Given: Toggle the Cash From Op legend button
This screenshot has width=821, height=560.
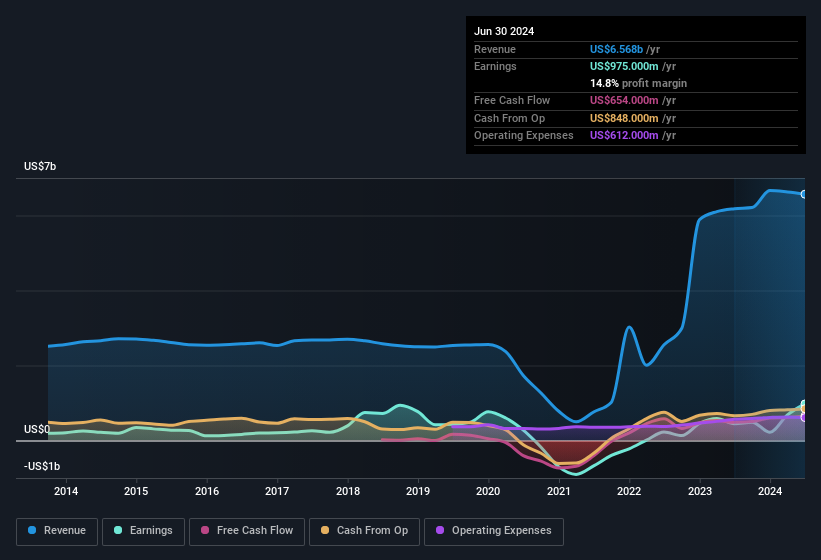Looking at the screenshot, I should coord(364,531).
